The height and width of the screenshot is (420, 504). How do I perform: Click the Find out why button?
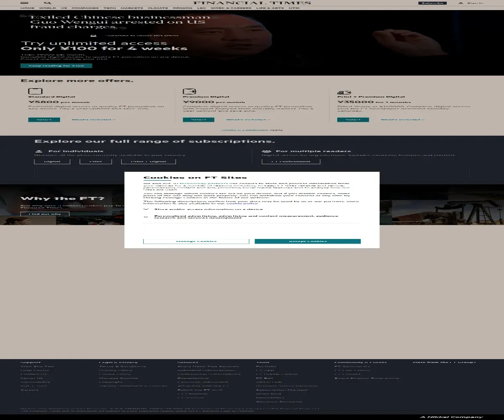pos(45,214)
